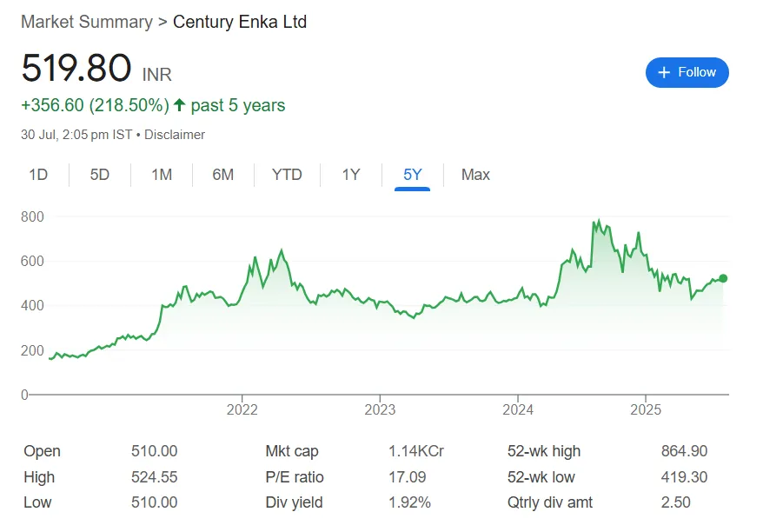The image size is (763, 532).
Task: Click the 600 y-axis label
Action: pos(32,261)
